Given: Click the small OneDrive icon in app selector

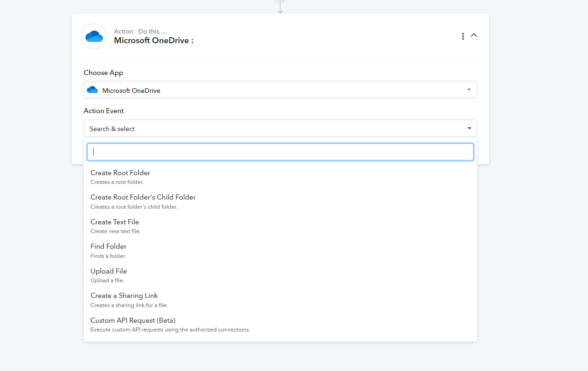Looking at the screenshot, I should [x=92, y=90].
